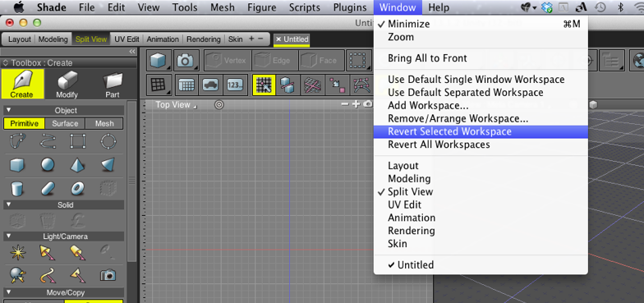Create a torus primitive

pyautogui.click(x=76, y=189)
